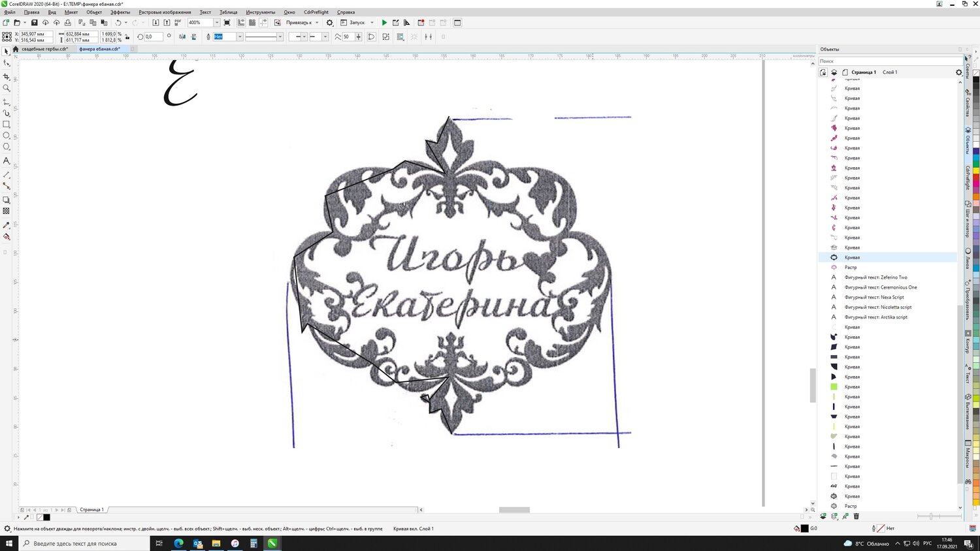This screenshot has height=551, width=980.
Task: Click the Export icon in toolbar
Action: tap(167, 22)
